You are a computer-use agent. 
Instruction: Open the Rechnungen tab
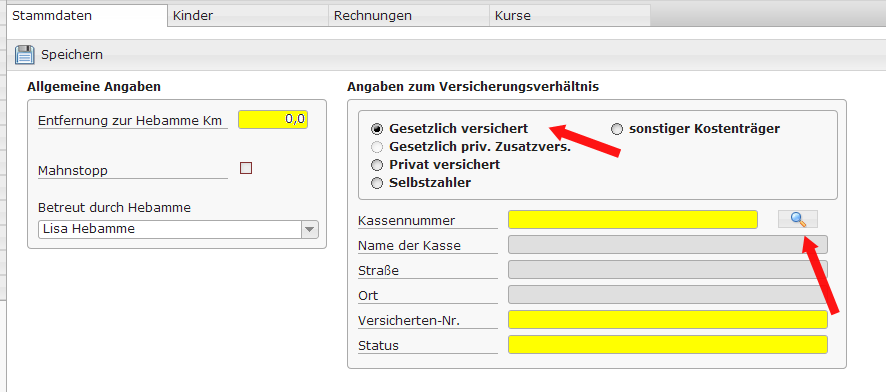(409, 15)
